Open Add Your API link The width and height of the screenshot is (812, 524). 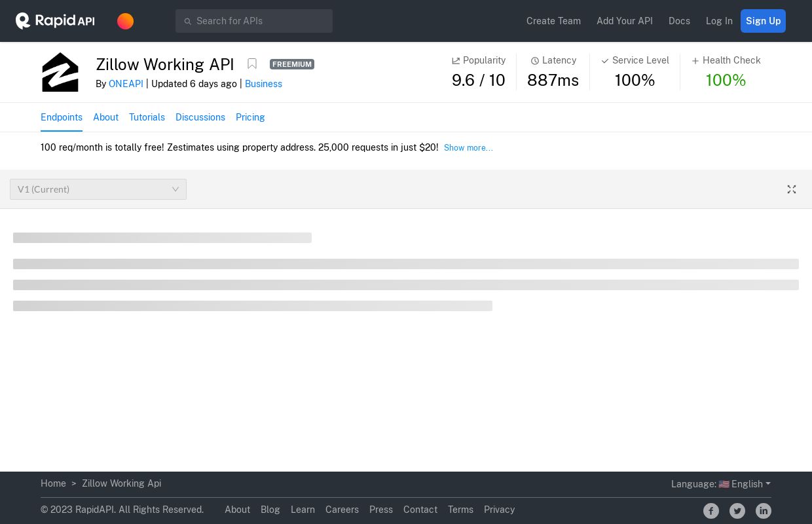click(x=625, y=21)
